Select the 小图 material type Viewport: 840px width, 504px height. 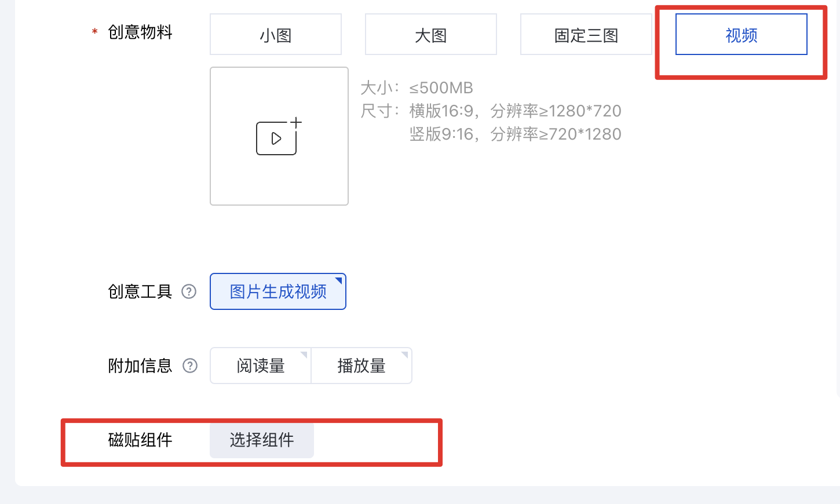pos(275,35)
